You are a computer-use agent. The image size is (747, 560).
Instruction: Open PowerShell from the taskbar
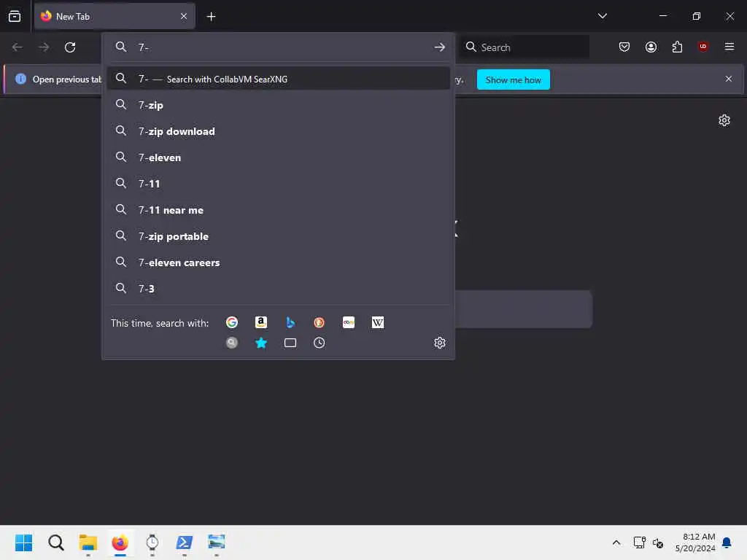click(185, 542)
